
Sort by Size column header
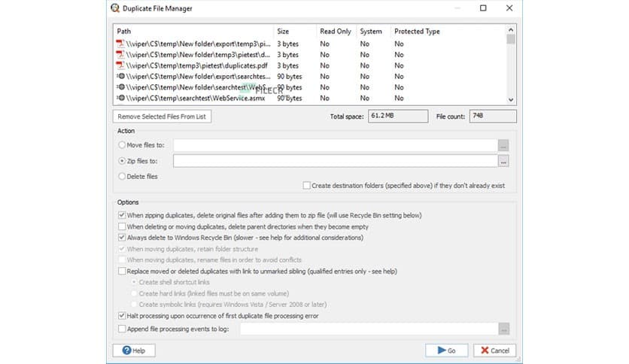coord(295,32)
